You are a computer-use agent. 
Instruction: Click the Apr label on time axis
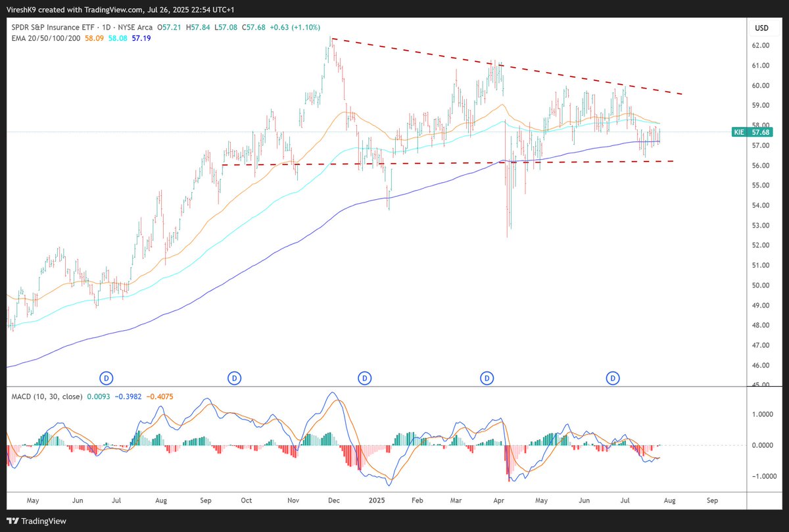point(500,500)
